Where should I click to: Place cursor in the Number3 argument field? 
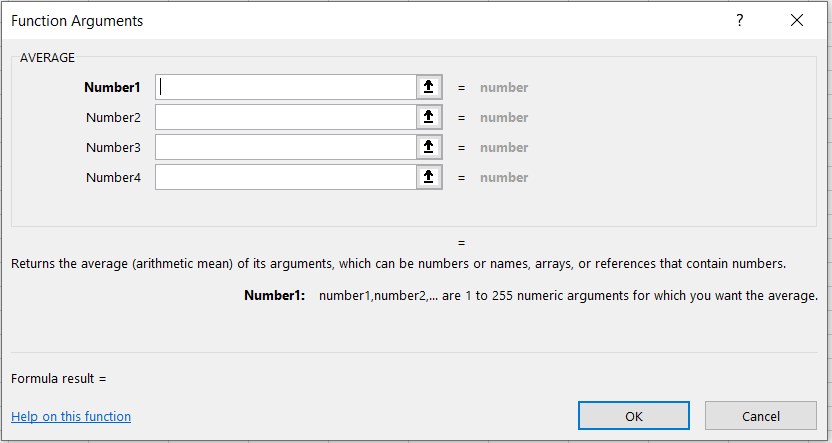(285, 147)
